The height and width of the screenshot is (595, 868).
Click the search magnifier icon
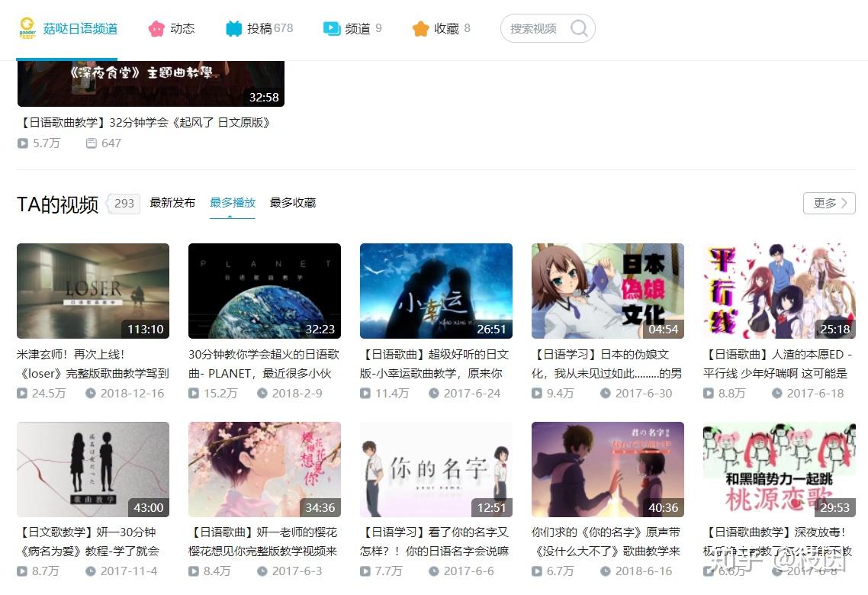(579, 27)
